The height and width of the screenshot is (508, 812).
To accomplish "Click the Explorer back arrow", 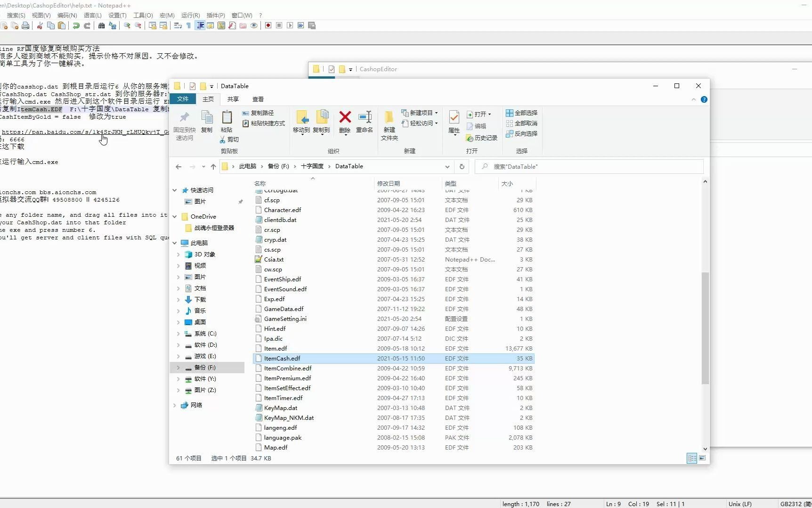I will coord(179,166).
